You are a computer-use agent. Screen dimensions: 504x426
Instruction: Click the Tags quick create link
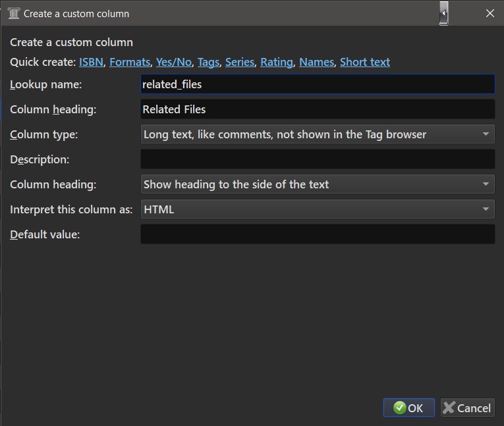point(208,62)
